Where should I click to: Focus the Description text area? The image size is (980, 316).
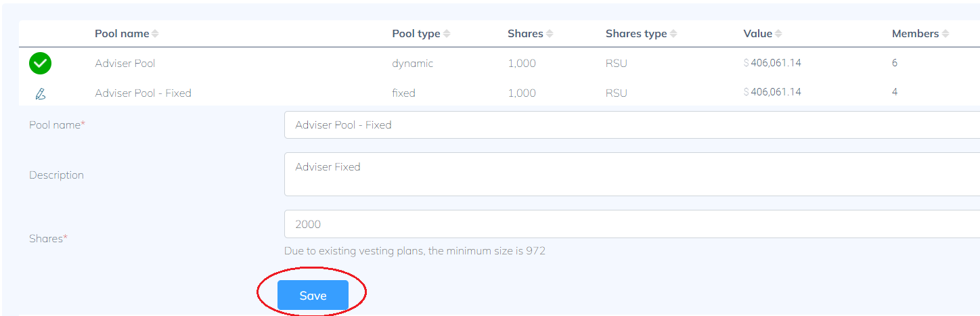tap(629, 174)
